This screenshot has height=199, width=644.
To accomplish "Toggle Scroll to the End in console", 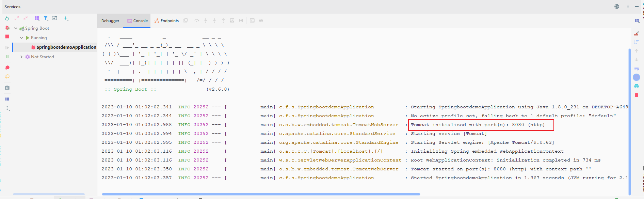I will pyautogui.click(x=637, y=77).
